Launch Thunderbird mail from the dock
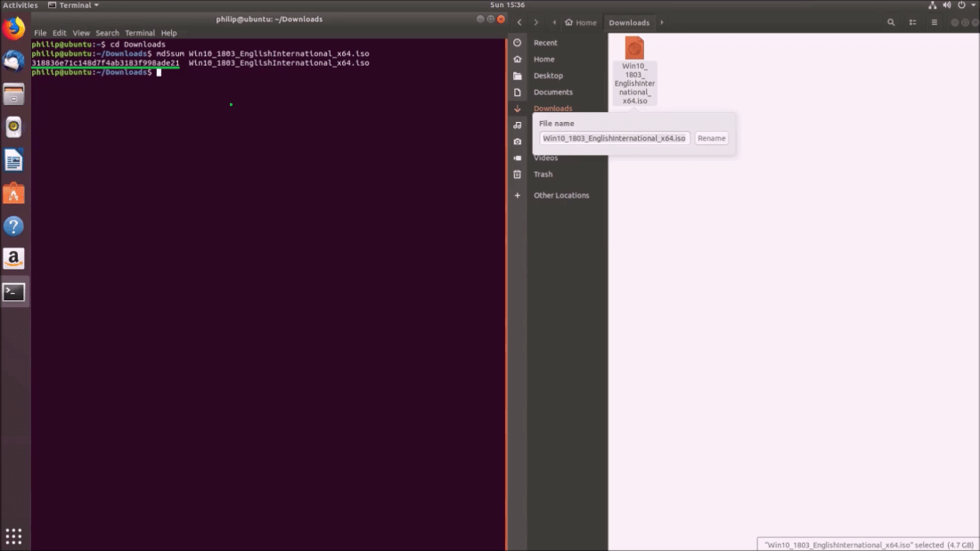This screenshot has width=980, height=551. point(13,61)
